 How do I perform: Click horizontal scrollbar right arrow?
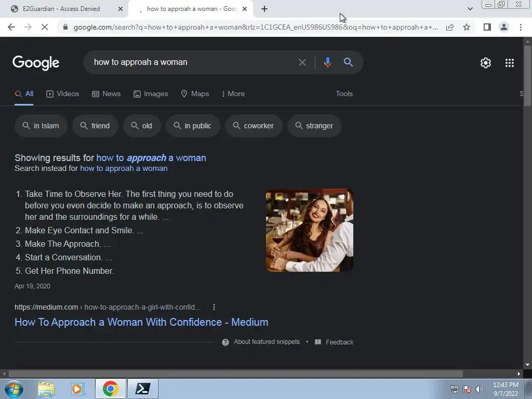519,374
